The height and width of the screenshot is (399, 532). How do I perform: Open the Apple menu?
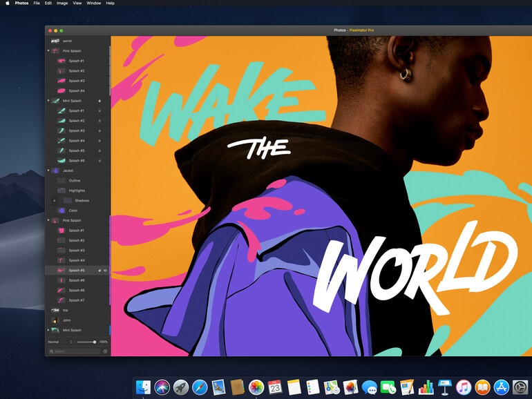(x=8, y=3)
